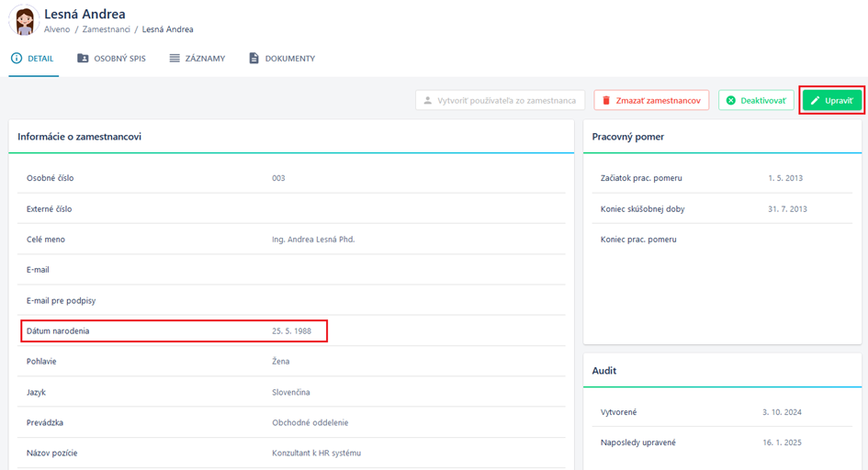868x470 pixels.
Task: Open Zamestnanci breadcrumb link
Action: tap(107, 29)
